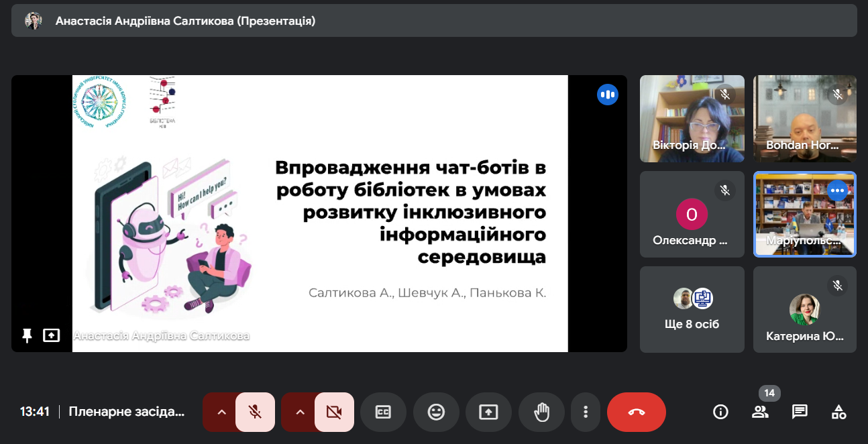Click the present screen button

coord(488,412)
